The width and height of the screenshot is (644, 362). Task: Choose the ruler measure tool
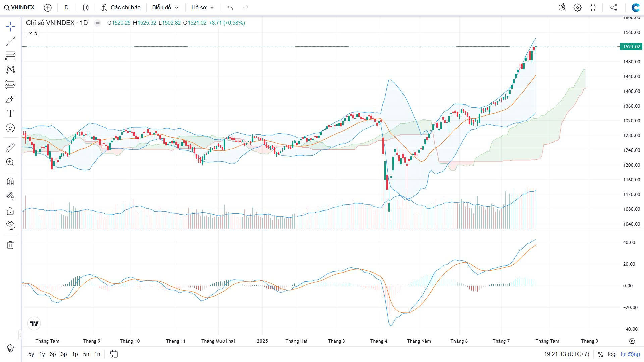(10, 147)
